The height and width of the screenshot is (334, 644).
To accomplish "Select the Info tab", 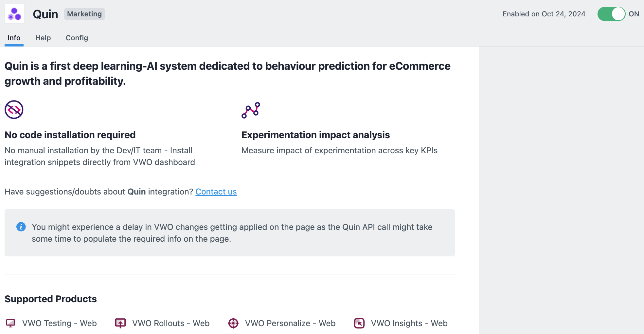I will (x=14, y=38).
